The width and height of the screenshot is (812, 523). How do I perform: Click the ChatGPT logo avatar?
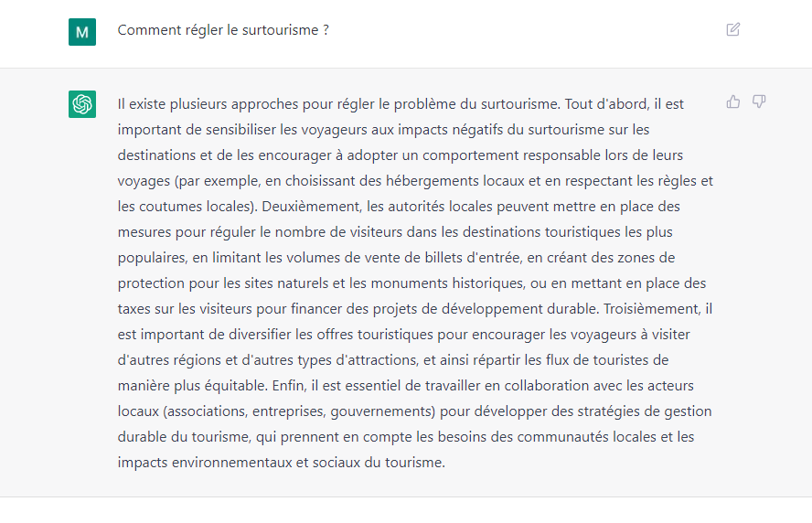82,104
